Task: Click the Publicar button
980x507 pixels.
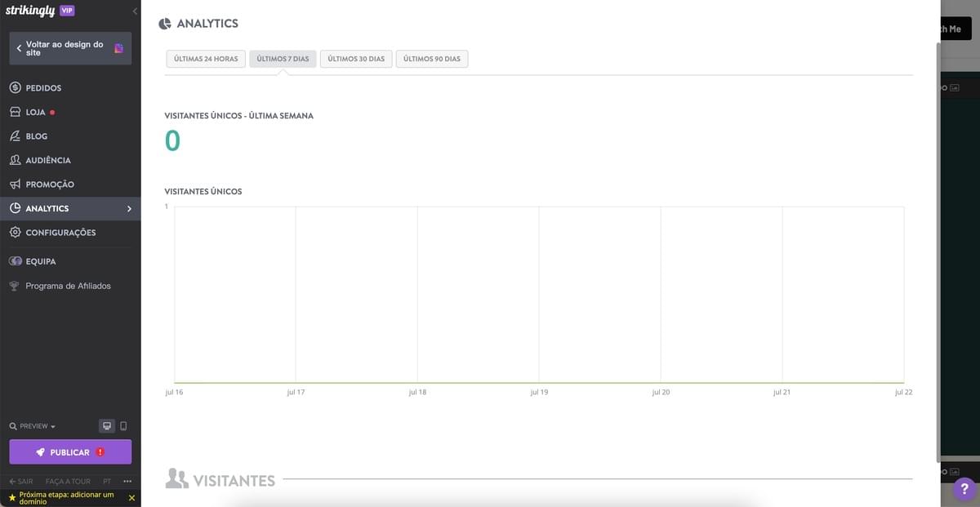Action: point(70,452)
